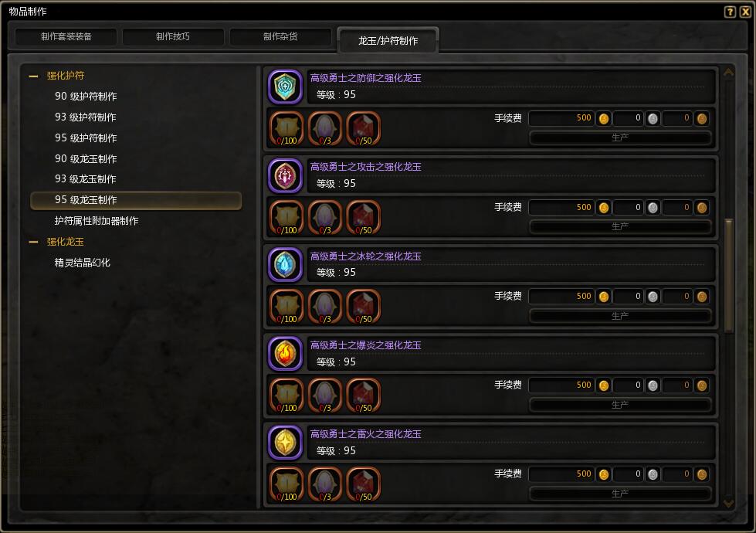
Task: Select 90 级护符制作 in the list
Action: coord(86,97)
